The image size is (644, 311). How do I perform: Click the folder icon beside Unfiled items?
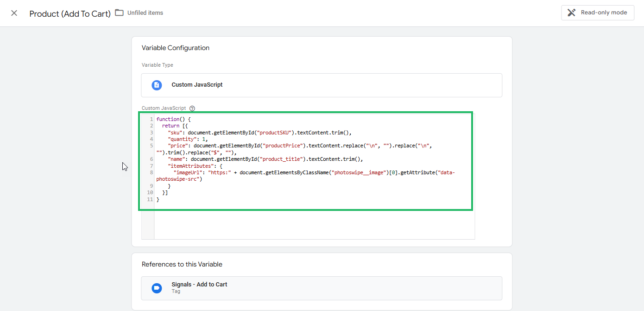point(120,13)
